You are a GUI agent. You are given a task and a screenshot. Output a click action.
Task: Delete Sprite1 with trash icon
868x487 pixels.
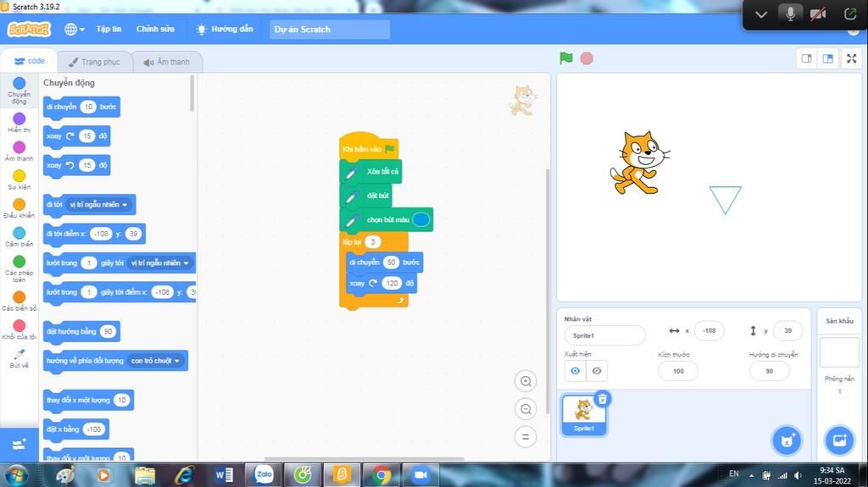[603, 398]
